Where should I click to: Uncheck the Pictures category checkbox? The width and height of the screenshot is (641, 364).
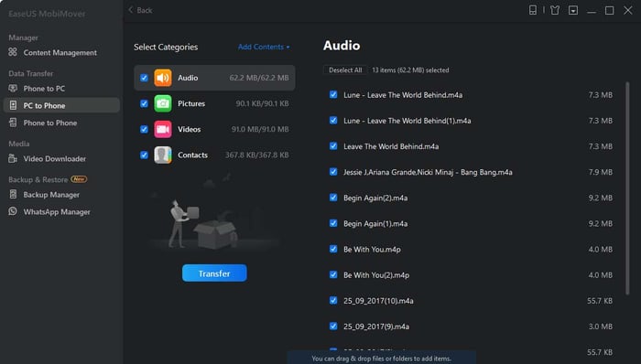(x=144, y=103)
